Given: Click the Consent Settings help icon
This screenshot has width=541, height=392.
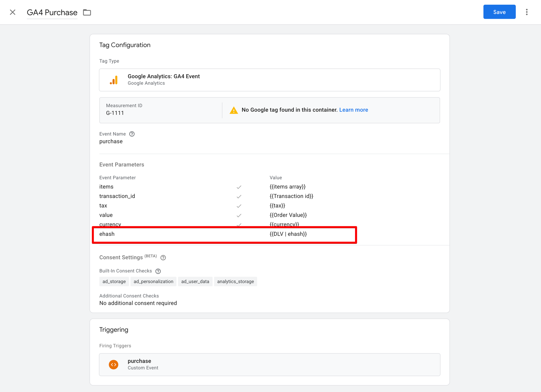Looking at the screenshot, I should coord(163,258).
